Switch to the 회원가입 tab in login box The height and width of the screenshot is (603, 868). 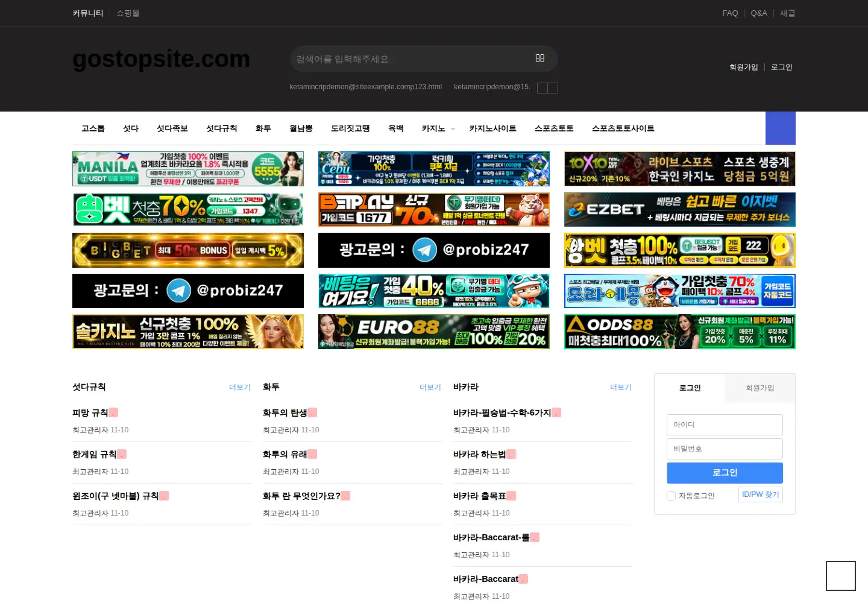pos(759,388)
